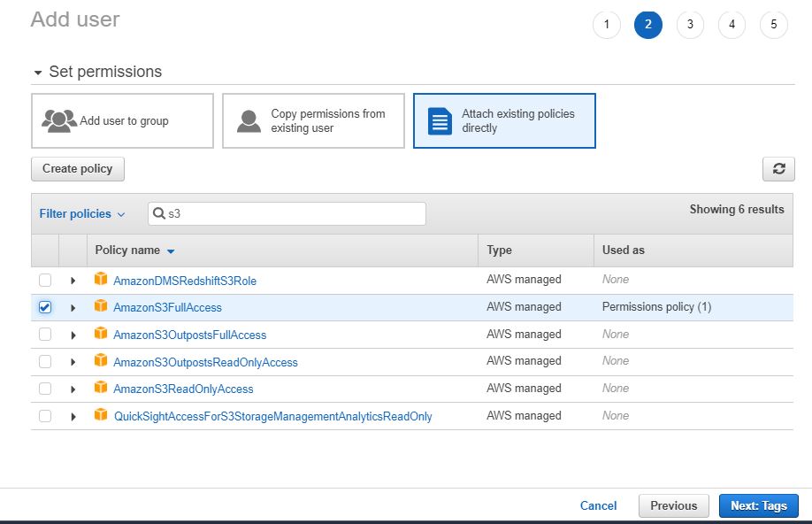
Task: Switch to Add user to group option
Action: [x=121, y=120]
